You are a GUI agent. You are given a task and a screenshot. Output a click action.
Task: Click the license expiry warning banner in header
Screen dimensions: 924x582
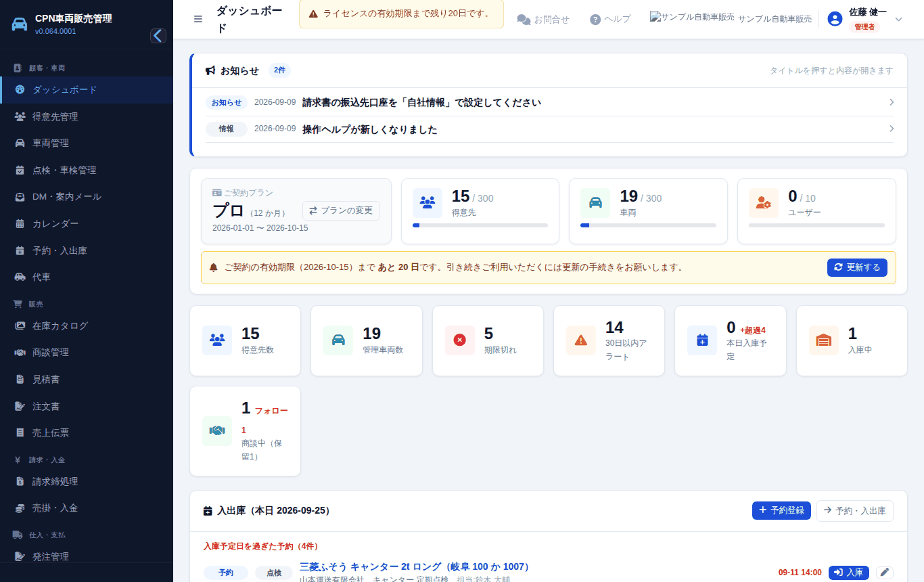tap(401, 14)
